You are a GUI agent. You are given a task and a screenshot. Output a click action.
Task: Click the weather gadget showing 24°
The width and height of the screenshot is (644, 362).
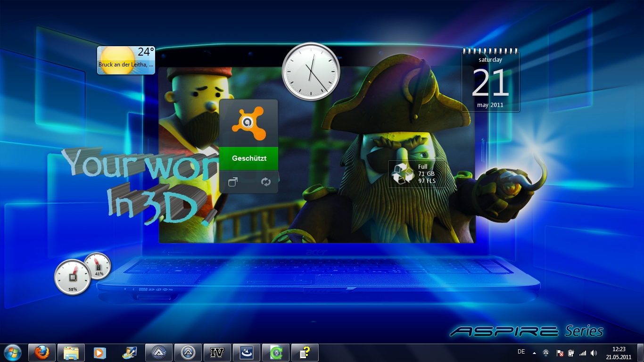(126, 60)
